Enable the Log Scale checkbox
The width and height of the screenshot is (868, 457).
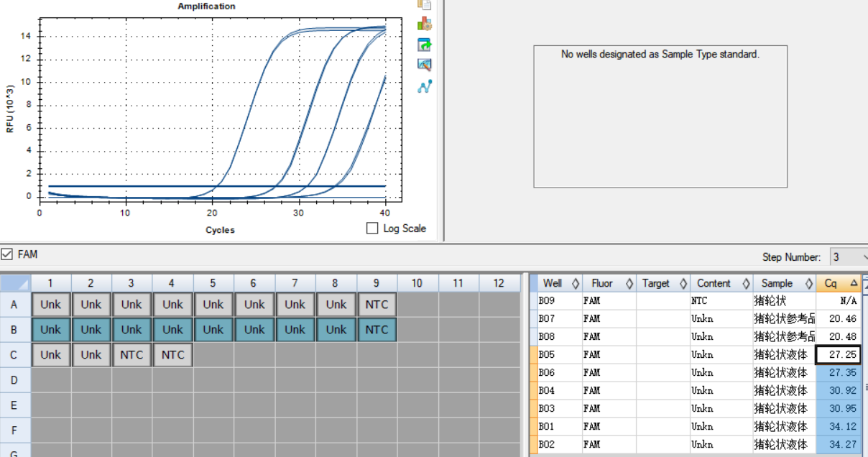click(x=372, y=228)
